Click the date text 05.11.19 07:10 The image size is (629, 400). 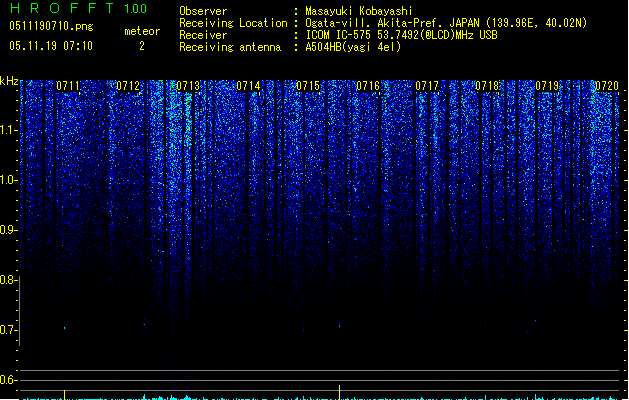coord(51,46)
